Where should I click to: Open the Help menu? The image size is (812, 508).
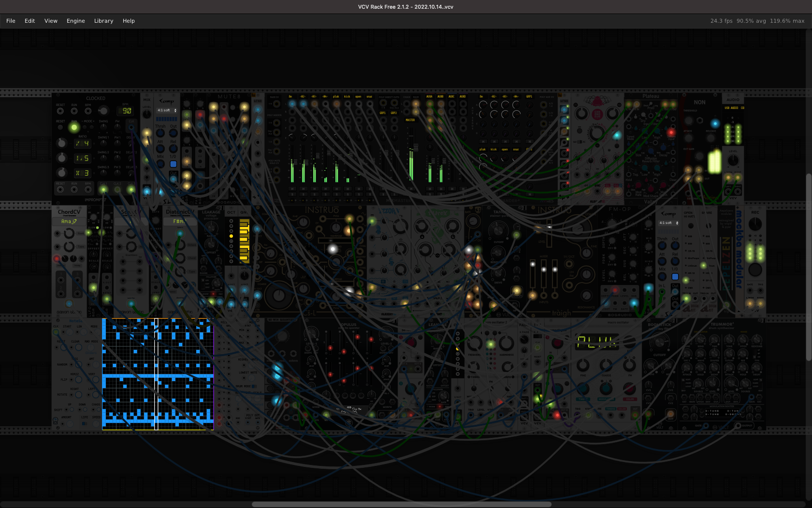click(129, 21)
